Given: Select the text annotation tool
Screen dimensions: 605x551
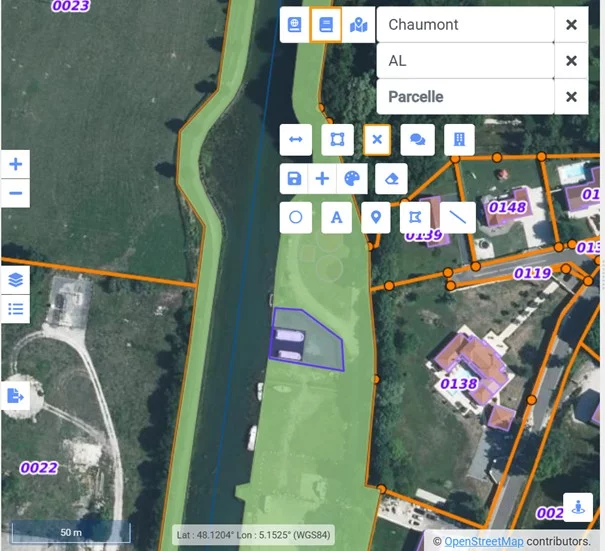Looking at the screenshot, I should pos(337,216).
